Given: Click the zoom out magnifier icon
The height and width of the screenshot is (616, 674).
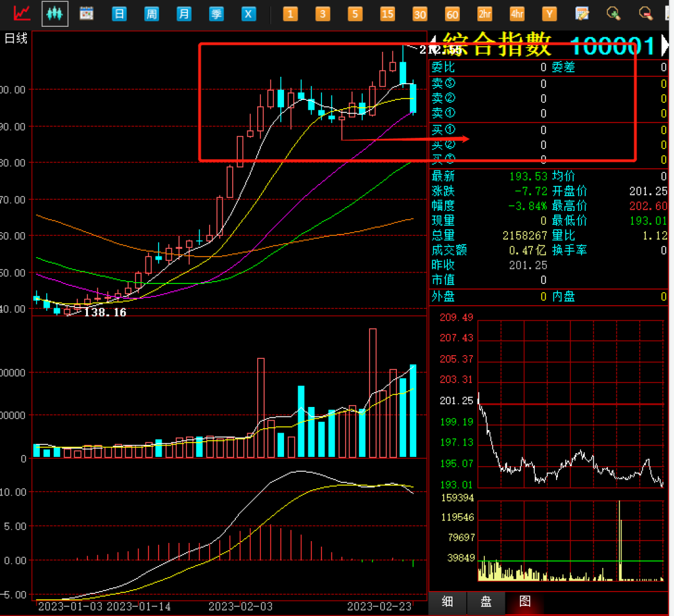Looking at the screenshot, I should (646, 13).
